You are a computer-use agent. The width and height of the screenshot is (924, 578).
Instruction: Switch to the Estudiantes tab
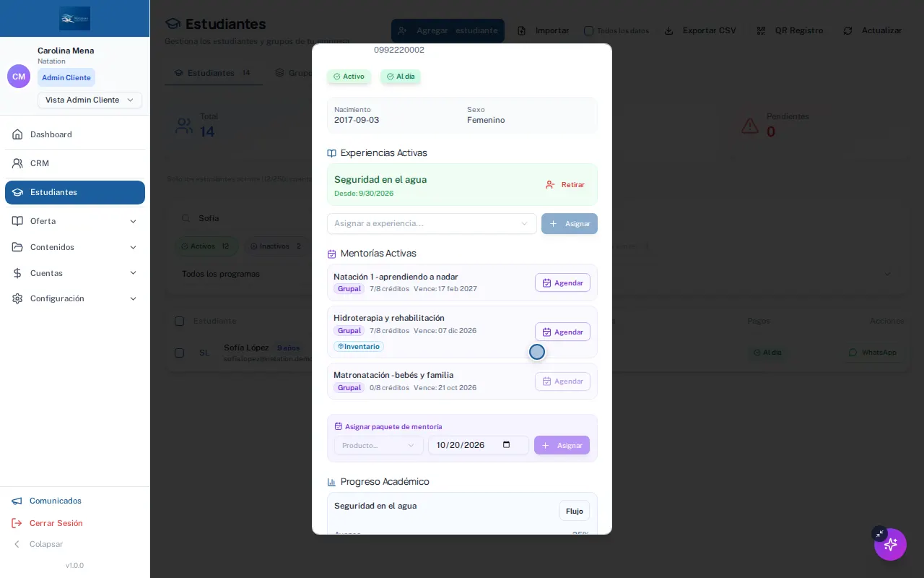coord(214,73)
